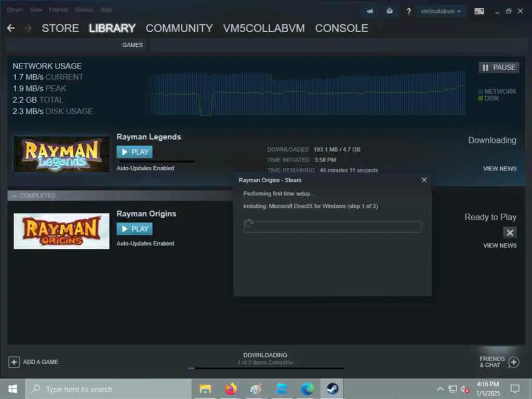This screenshot has width=532, height=399.
Task: Click the network usage graph
Action: point(308,94)
